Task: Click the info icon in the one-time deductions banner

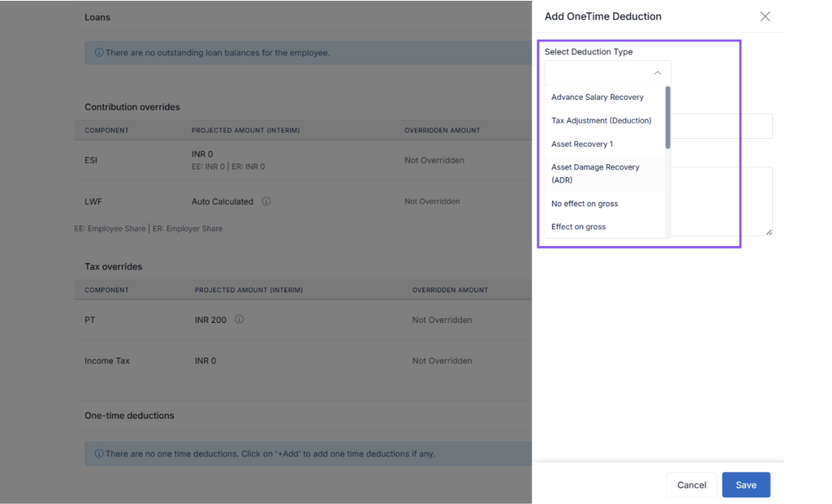Action: click(99, 453)
